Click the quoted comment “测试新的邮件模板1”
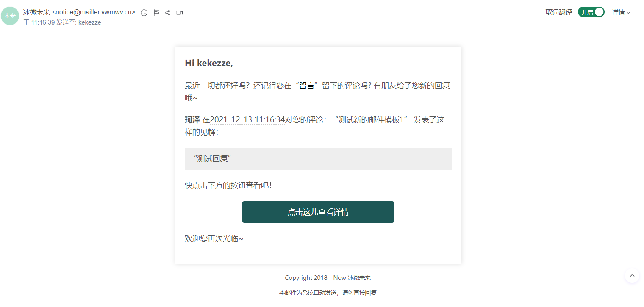Screen dimensions: 644x307 point(371,120)
